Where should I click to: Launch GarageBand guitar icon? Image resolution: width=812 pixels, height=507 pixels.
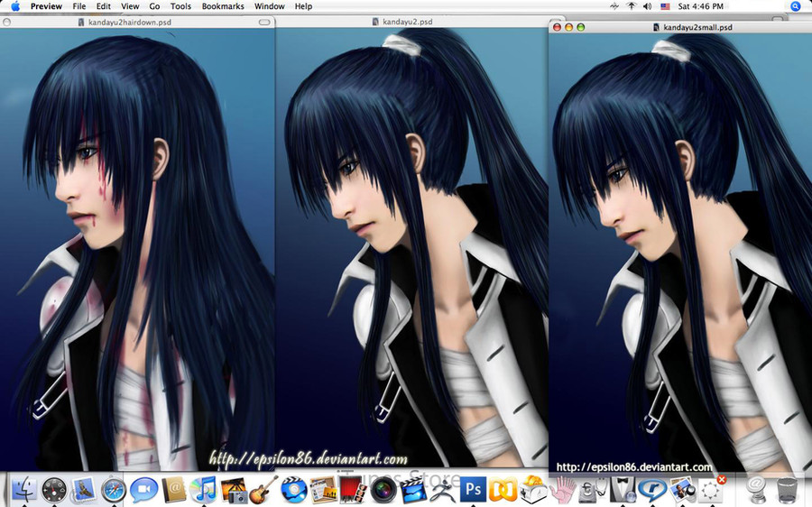point(263,489)
